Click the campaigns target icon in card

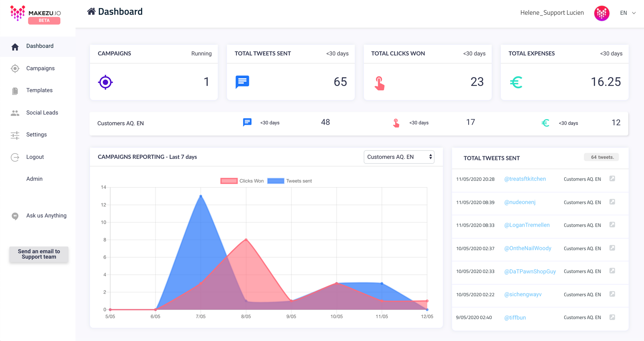[105, 82]
